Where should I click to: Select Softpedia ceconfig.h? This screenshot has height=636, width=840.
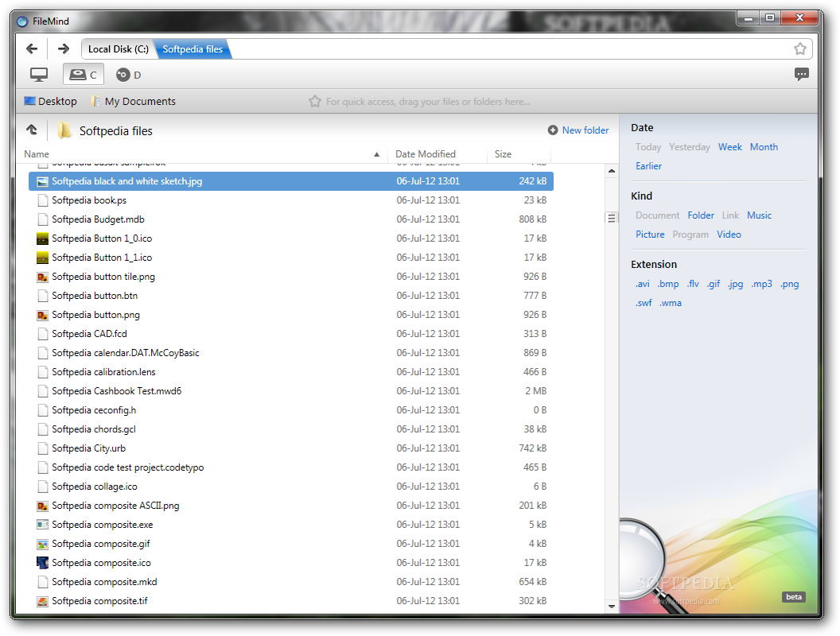pyautogui.click(x=291, y=410)
